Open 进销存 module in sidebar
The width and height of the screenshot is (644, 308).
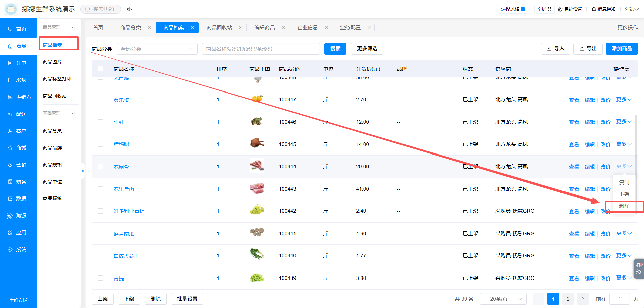[18, 97]
